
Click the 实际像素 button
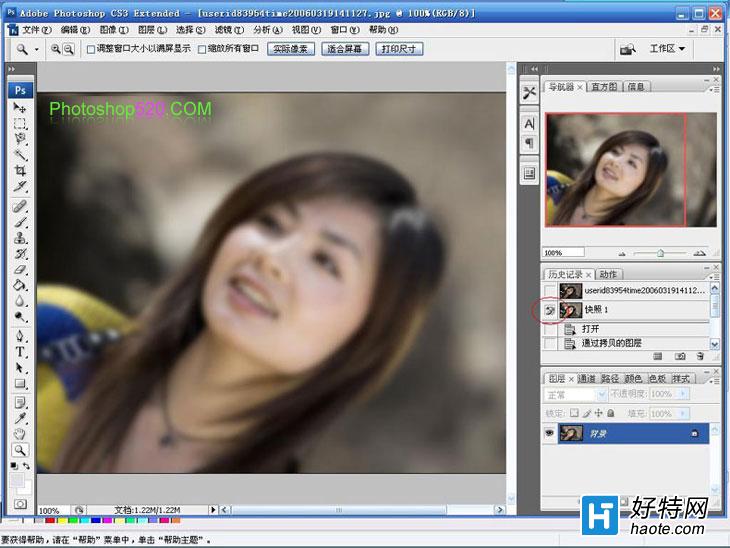click(x=291, y=49)
